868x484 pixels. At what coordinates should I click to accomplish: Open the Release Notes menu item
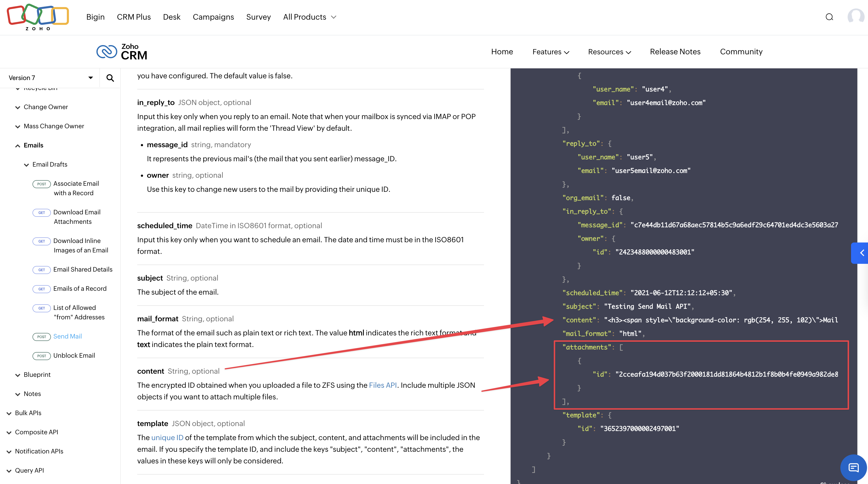click(675, 52)
